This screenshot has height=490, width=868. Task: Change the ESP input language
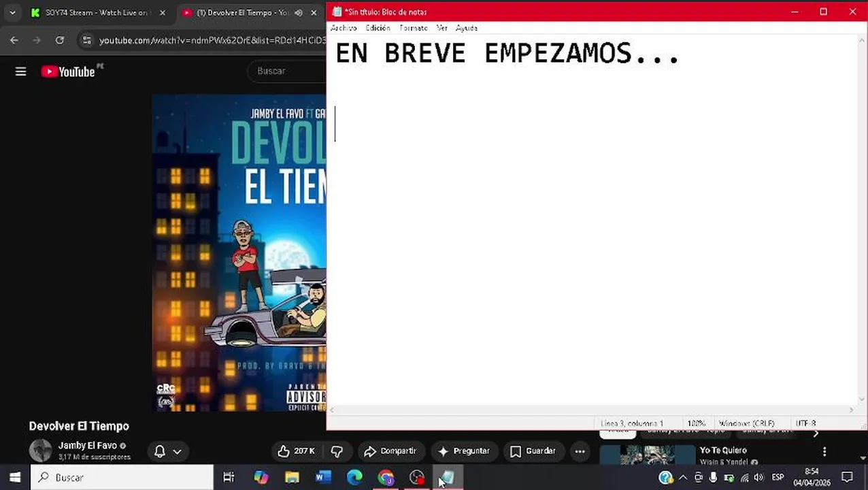778,478
